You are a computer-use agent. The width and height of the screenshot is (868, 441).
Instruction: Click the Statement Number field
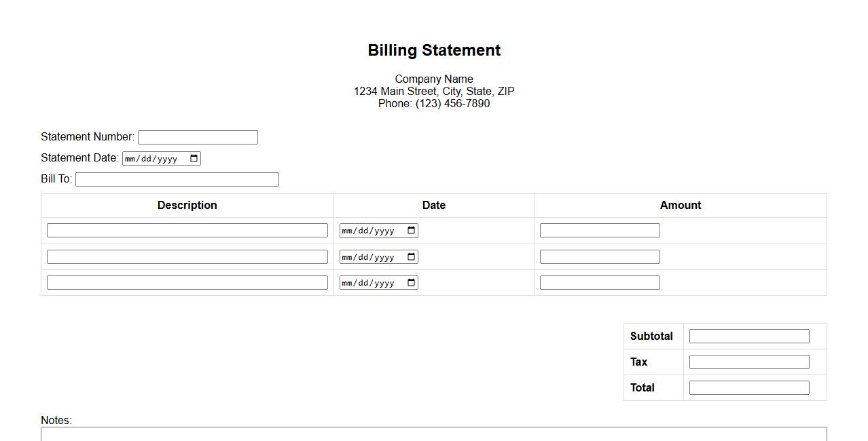click(x=198, y=138)
